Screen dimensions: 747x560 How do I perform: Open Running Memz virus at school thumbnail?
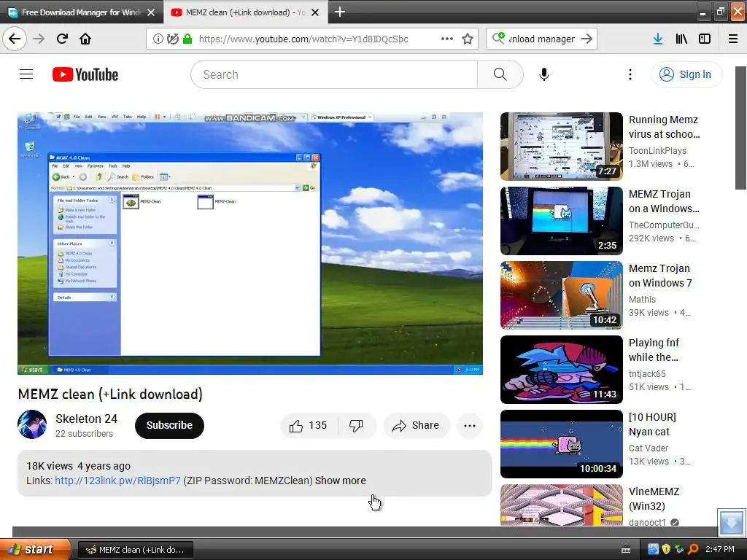coord(561,146)
